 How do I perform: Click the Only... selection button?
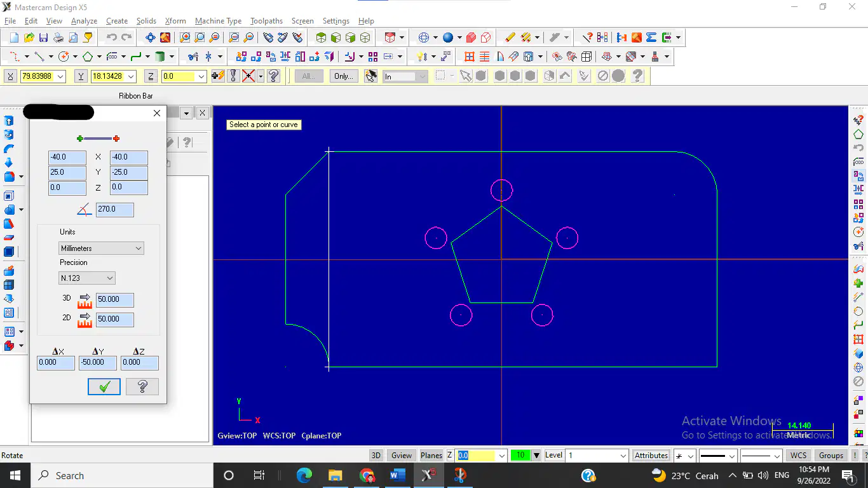pyautogui.click(x=344, y=76)
